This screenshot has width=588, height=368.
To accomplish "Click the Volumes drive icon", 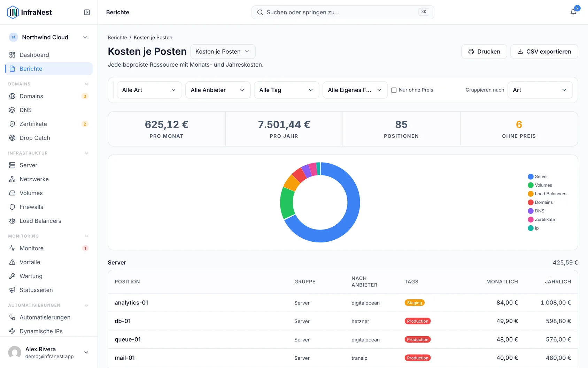I will click(x=12, y=193).
